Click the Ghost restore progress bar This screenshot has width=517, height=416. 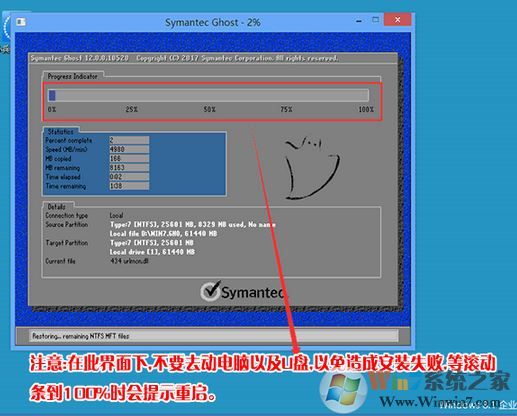pos(208,95)
